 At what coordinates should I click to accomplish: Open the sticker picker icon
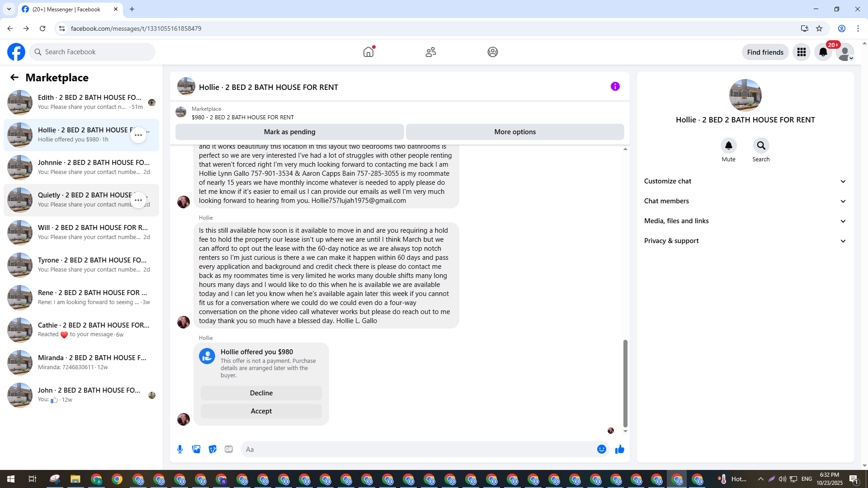click(x=212, y=449)
